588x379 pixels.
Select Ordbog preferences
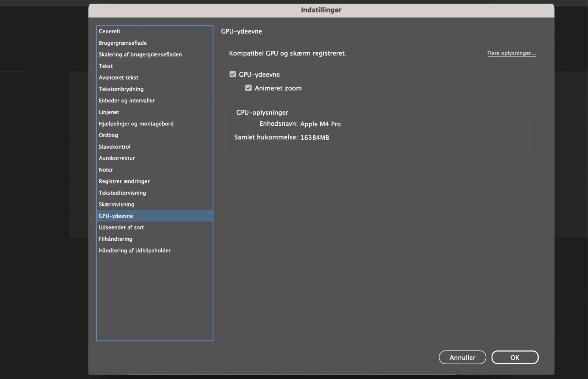coord(108,135)
